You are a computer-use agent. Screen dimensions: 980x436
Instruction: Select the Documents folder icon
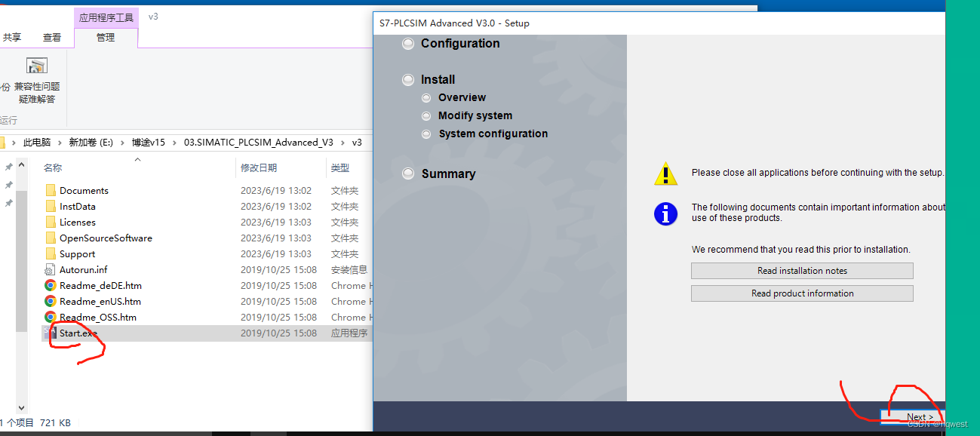click(51, 190)
